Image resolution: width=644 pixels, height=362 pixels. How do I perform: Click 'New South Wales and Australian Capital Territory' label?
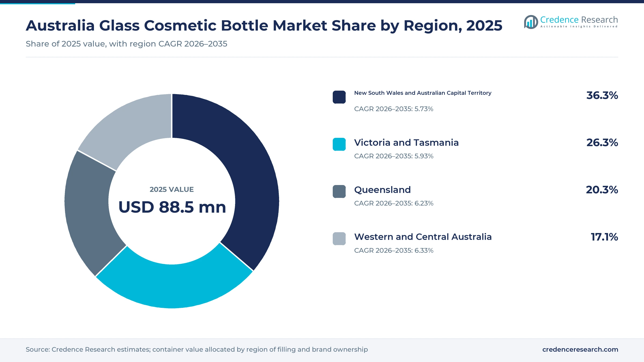[x=423, y=93]
